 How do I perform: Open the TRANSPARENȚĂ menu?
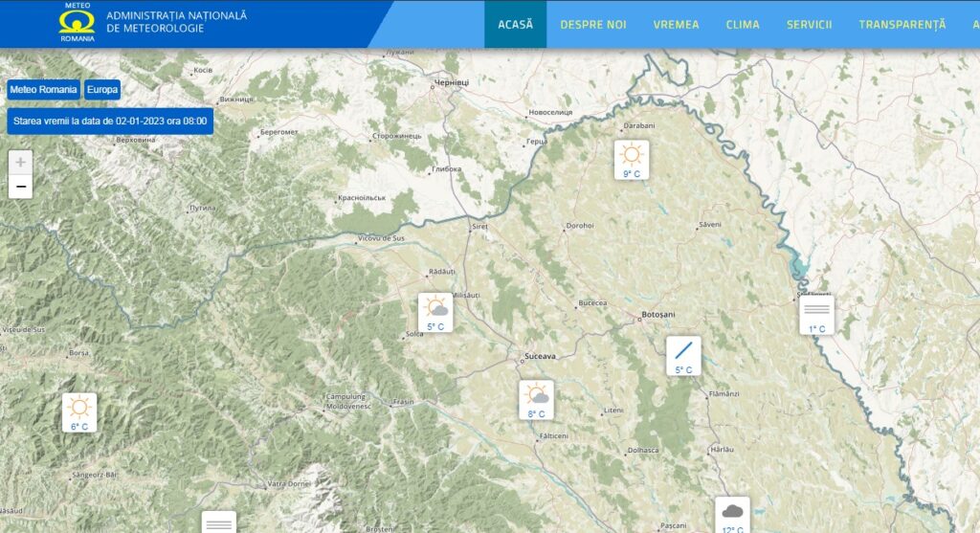(902, 25)
